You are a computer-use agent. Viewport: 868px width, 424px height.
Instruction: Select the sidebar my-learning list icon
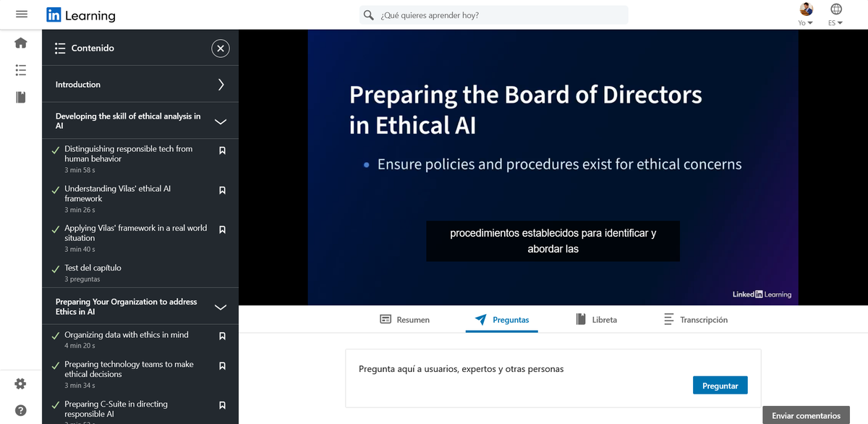[x=20, y=70]
